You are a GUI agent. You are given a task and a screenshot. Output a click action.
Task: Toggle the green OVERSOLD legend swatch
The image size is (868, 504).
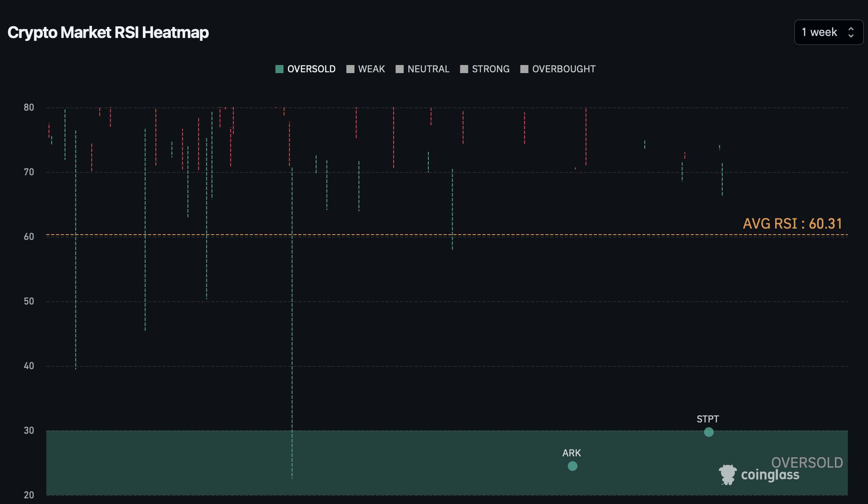(x=279, y=69)
